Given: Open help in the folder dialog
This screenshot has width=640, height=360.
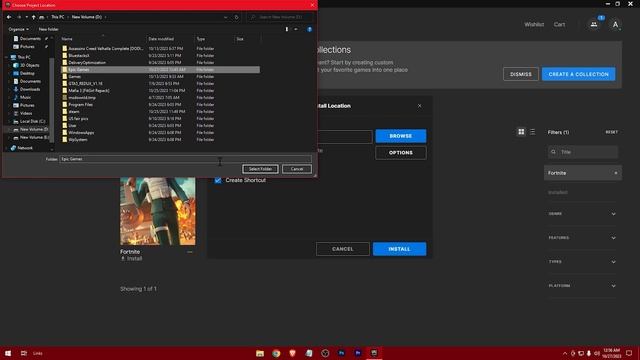Looking at the screenshot, I should point(309,29).
